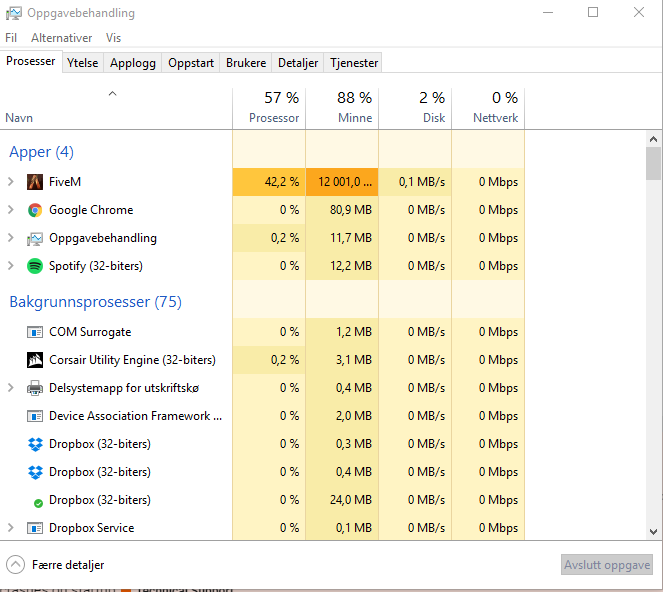
Task: Switch to the Detaljer tab
Action: tap(298, 63)
